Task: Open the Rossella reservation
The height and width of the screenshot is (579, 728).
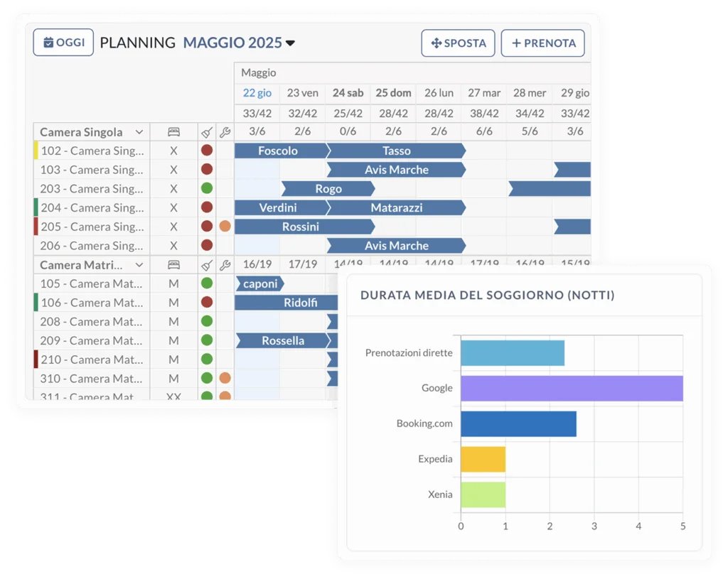Action: tap(283, 340)
